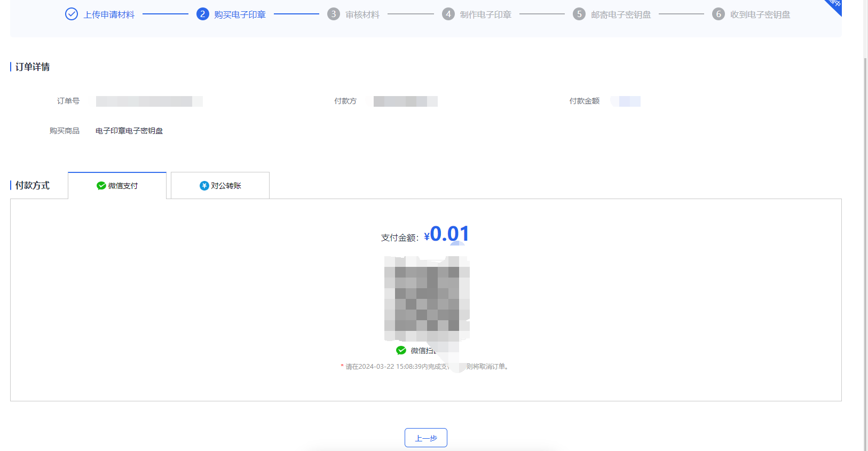Select the 微信支付 payment tab
This screenshot has height=451, width=868.
click(x=117, y=186)
